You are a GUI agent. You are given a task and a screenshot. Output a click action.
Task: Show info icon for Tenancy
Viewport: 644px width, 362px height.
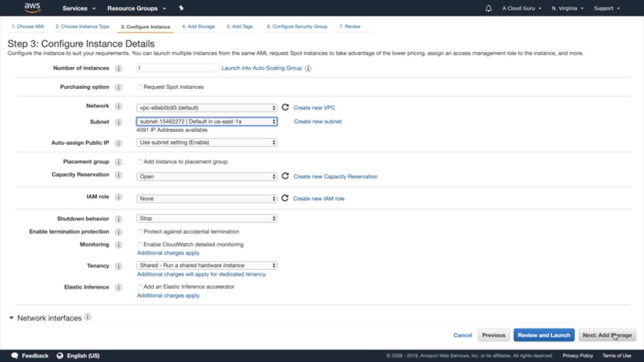click(118, 266)
